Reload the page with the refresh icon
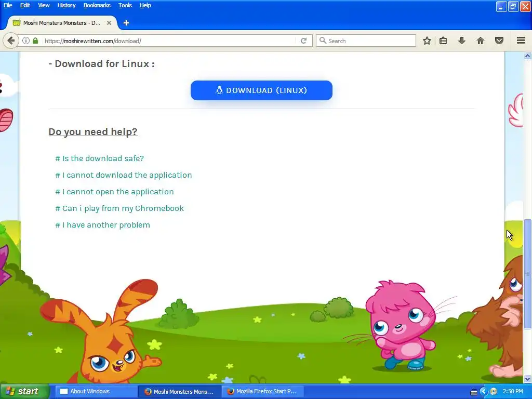 click(x=303, y=41)
